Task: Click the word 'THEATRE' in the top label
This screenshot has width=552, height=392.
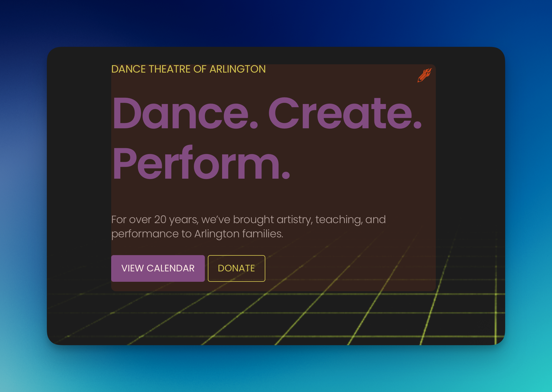Action: pos(170,69)
